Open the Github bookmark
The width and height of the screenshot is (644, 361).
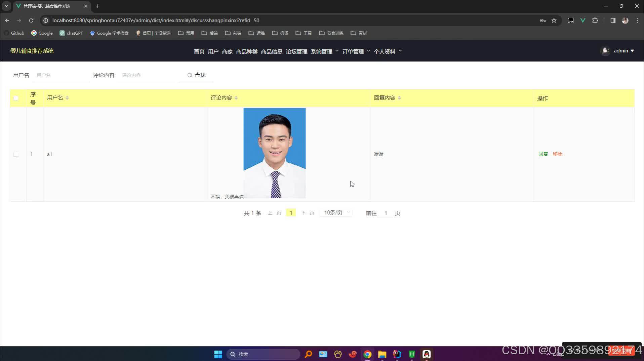tap(14, 33)
